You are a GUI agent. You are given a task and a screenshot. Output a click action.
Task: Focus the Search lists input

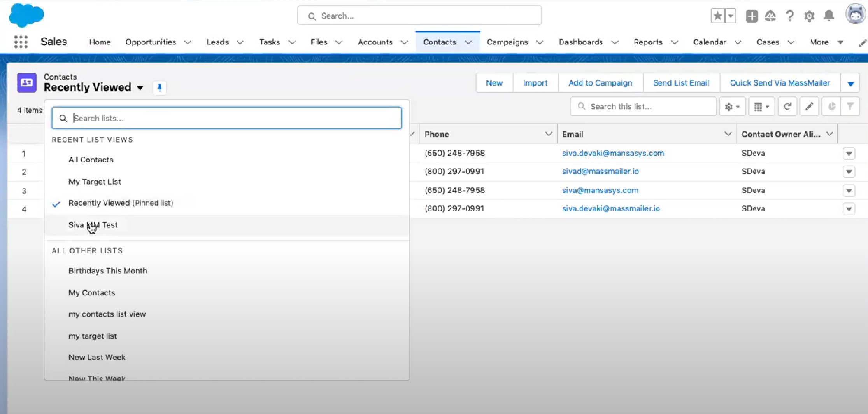pos(226,118)
